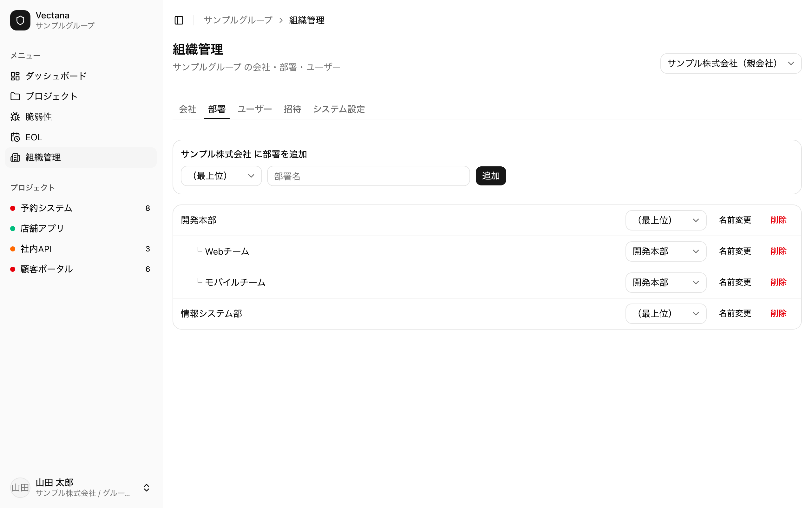812x508 pixels.
Task: Expand the user account switcher chevrons
Action: pyautogui.click(x=146, y=487)
